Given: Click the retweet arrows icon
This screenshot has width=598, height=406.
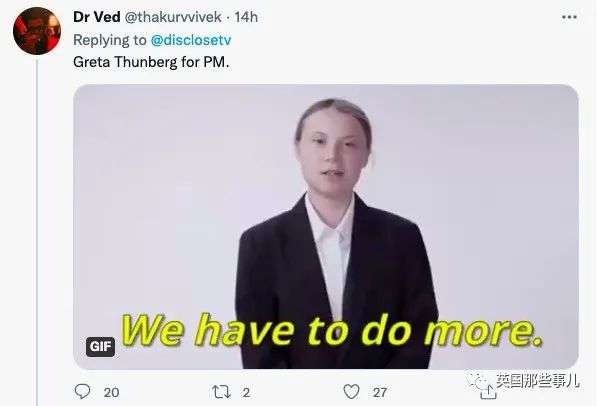Looking at the screenshot, I should (x=221, y=392).
